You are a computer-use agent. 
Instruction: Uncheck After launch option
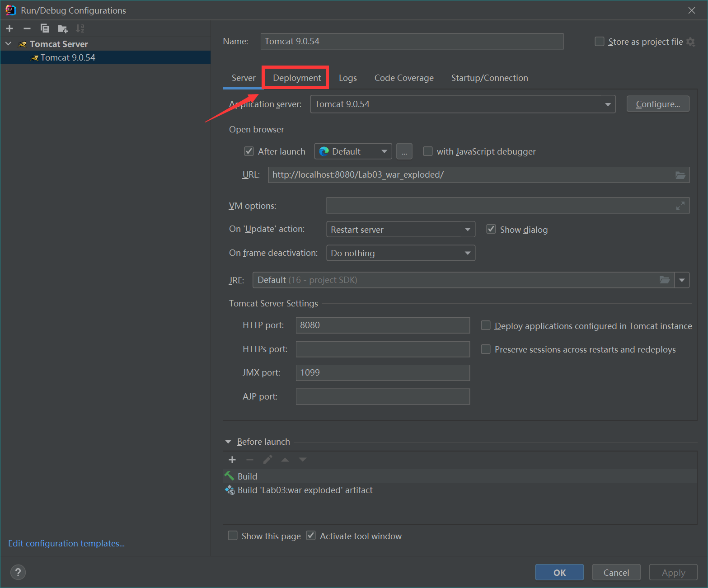tap(249, 151)
